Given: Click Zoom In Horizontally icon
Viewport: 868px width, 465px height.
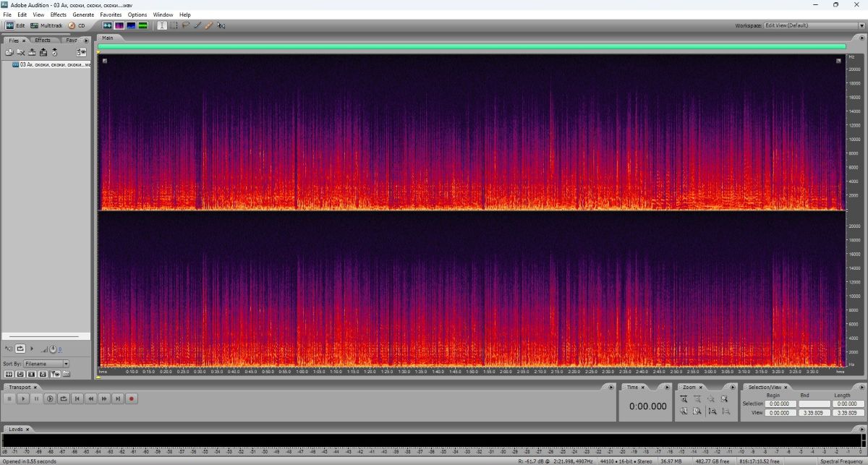Looking at the screenshot, I should [684, 398].
